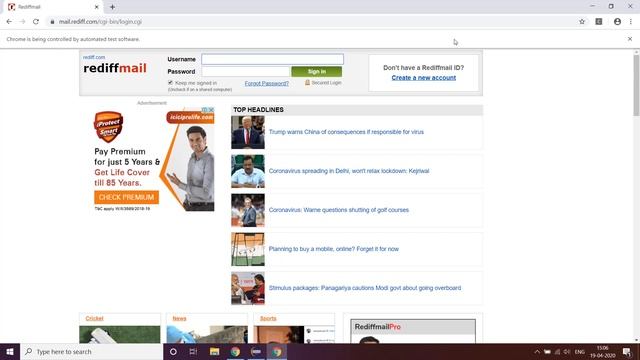Open headline about Warne and golf courses
This screenshot has width=640, height=360.
click(x=339, y=210)
